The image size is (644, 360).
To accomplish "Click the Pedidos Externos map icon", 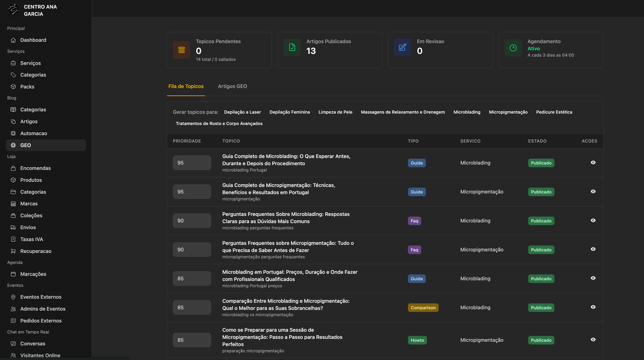I will (13, 321).
